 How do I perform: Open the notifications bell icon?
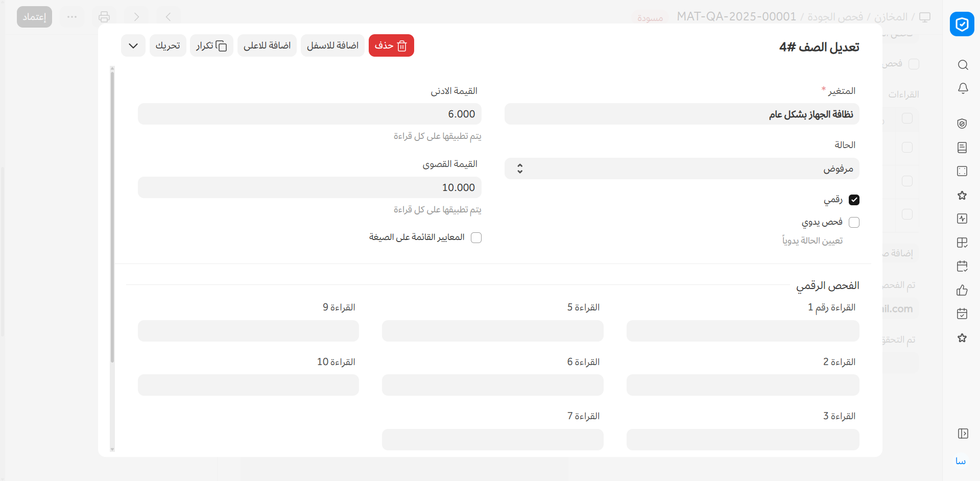(x=963, y=88)
